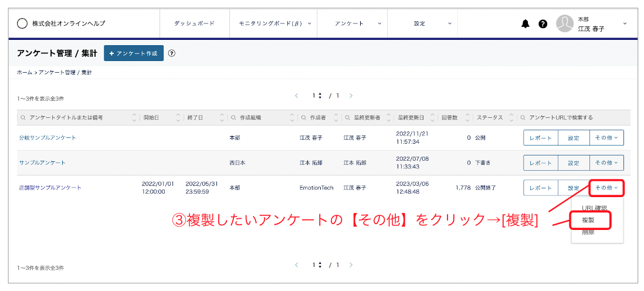The height and width of the screenshot is (291, 644).
Task: Go to previous page with bottom arrow
Action: (297, 265)
